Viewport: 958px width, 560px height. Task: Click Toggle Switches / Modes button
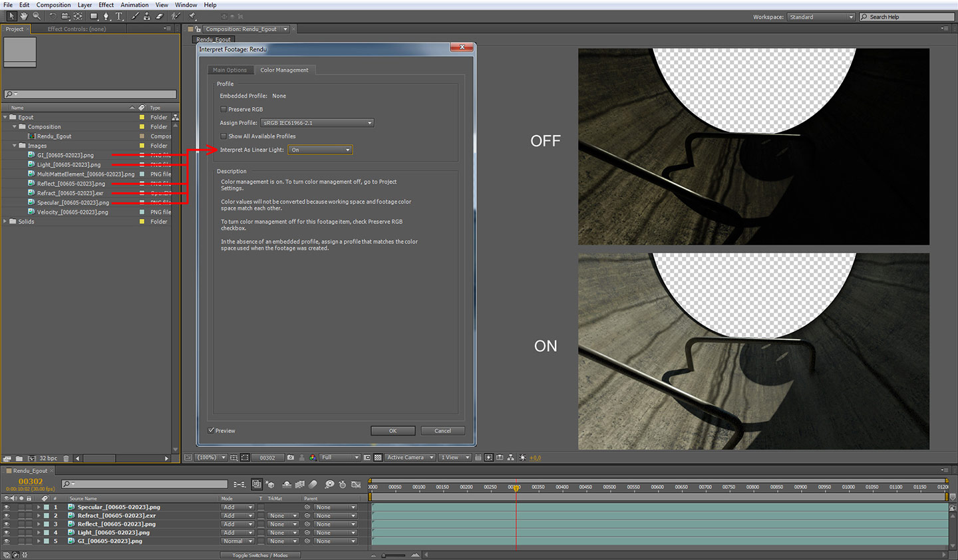(260, 555)
